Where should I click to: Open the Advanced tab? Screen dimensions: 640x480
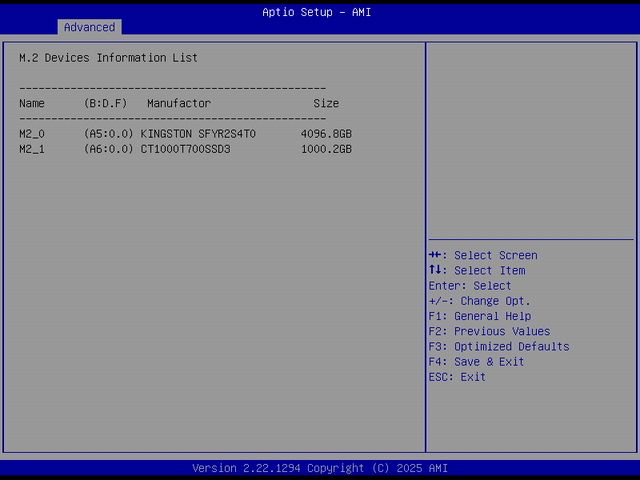89,27
